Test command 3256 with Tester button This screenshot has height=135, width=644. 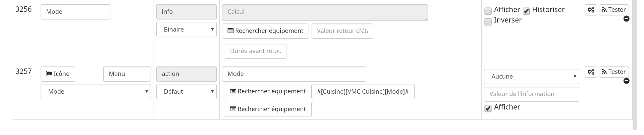point(613,10)
